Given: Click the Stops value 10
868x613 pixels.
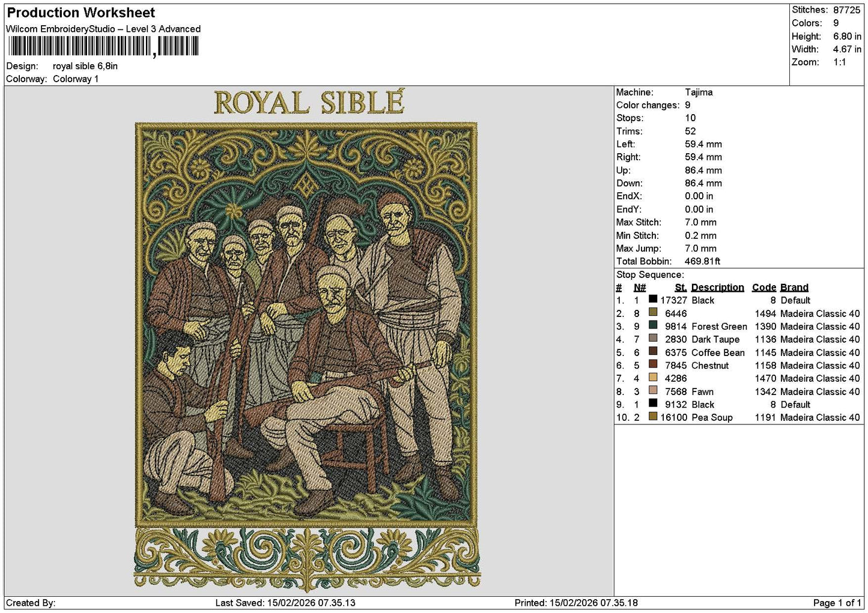Looking at the screenshot, I should point(690,118).
